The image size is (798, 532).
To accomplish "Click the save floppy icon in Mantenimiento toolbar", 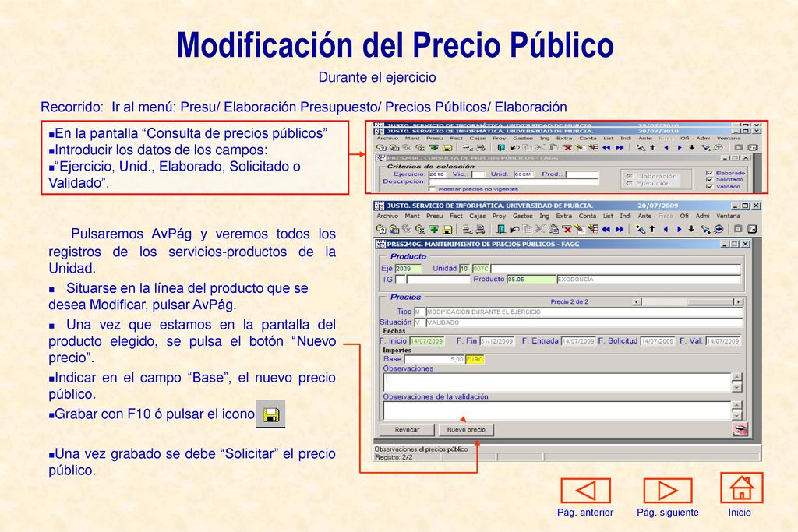I will coord(447,229).
